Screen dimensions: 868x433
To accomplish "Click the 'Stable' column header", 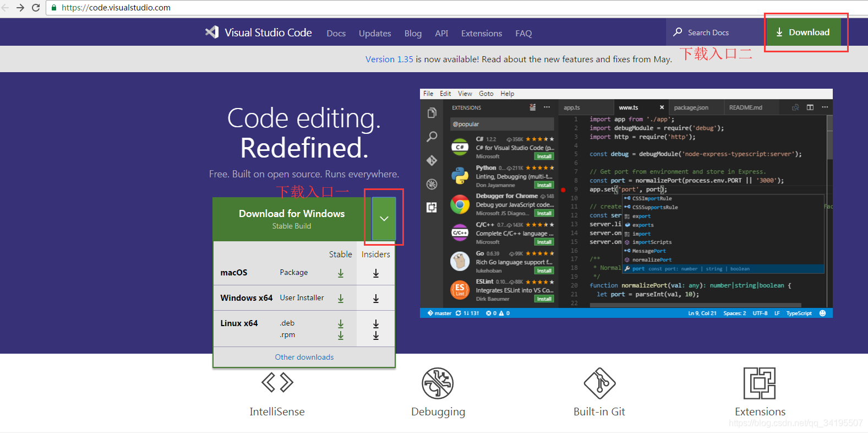I will pyautogui.click(x=341, y=254).
